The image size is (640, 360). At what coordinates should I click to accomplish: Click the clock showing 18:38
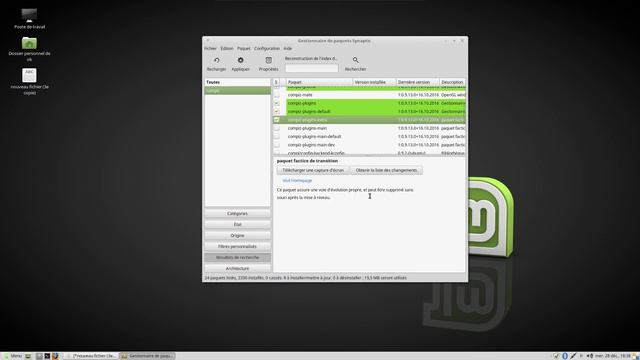tap(613, 356)
